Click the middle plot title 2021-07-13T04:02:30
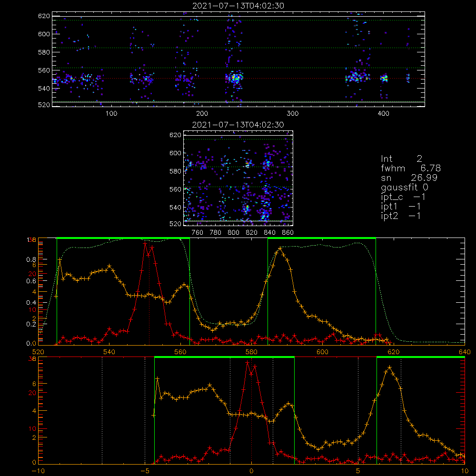The image size is (476, 476). (238, 125)
